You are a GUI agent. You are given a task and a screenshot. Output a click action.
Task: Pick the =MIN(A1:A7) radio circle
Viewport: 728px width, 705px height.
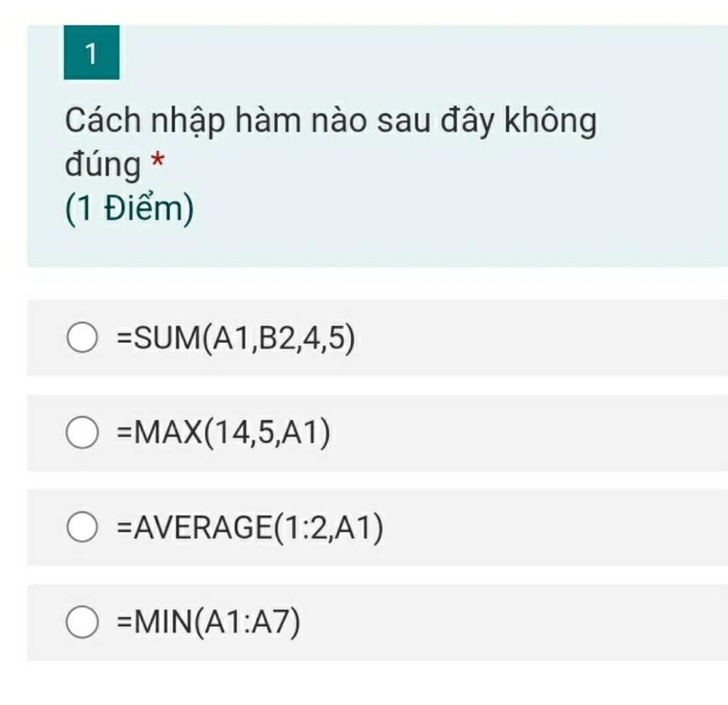click(x=82, y=622)
